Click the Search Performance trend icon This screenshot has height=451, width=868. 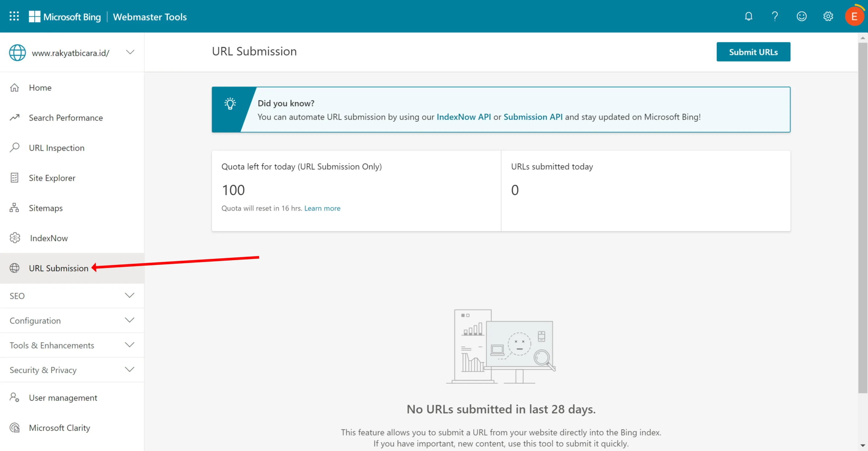click(x=14, y=117)
